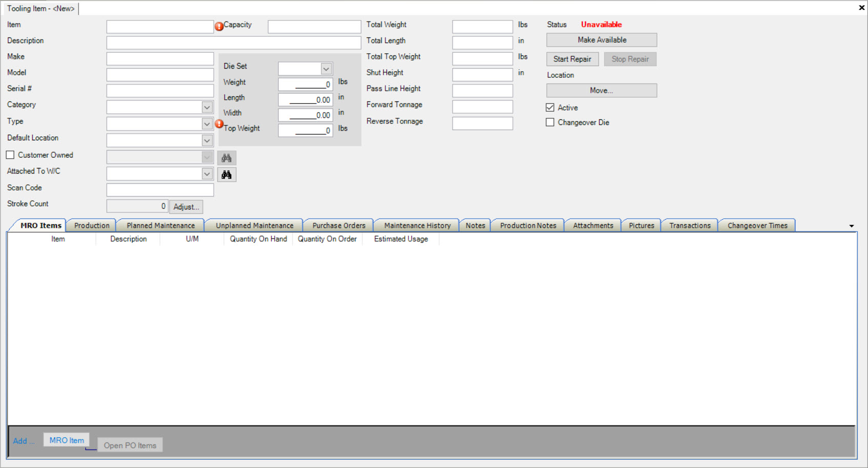Click the Top Weight field in Die Set

pos(305,131)
